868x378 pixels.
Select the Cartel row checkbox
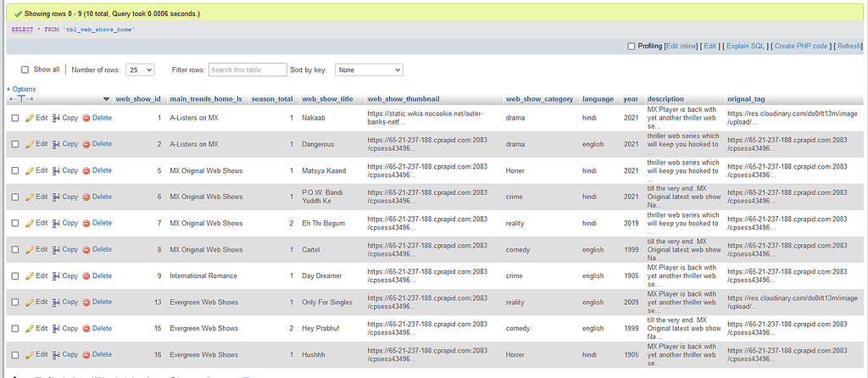click(15, 250)
